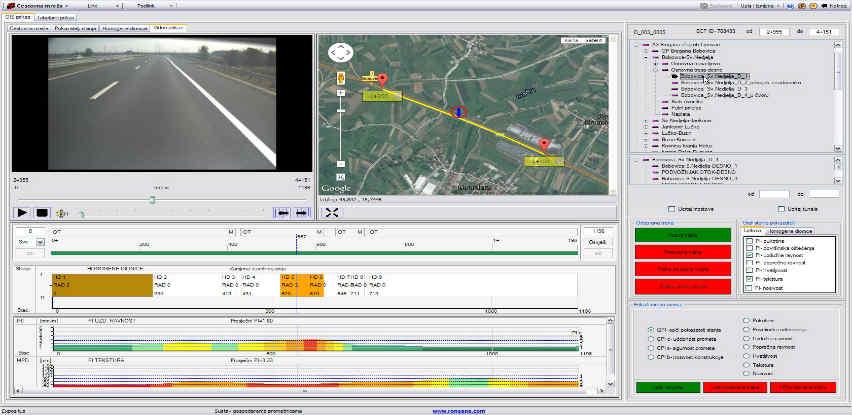Viewport: 852px width, 415px height.
Task: Open the Video prikaz tab
Action: [x=169, y=28]
